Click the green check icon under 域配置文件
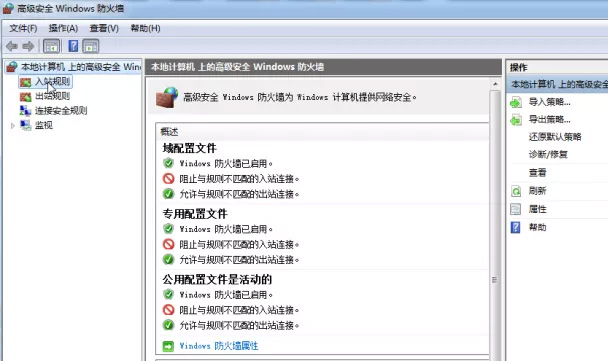 (168, 193)
